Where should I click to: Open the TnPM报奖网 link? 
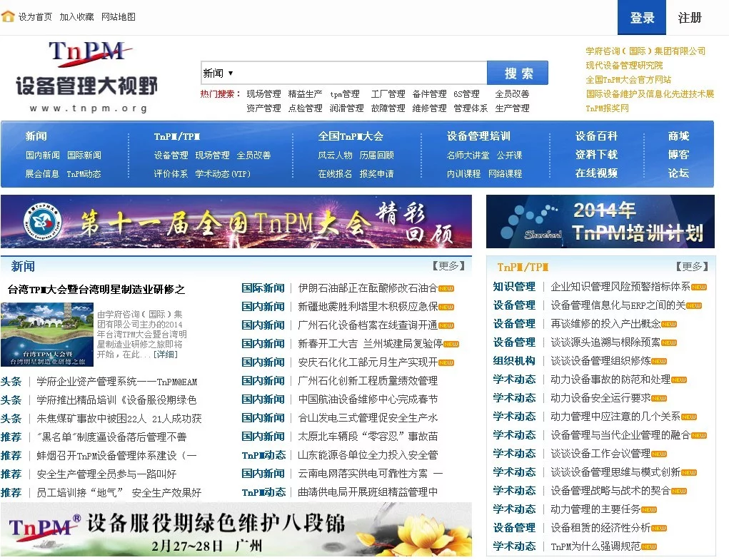pos(607,108)
